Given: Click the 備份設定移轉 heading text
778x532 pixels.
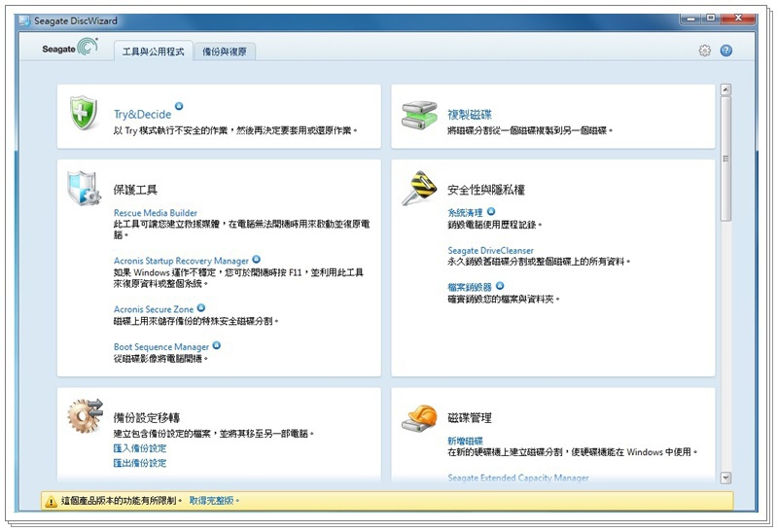Looking at the screenshot, I should pyautogui.click(x=147, y=418).
